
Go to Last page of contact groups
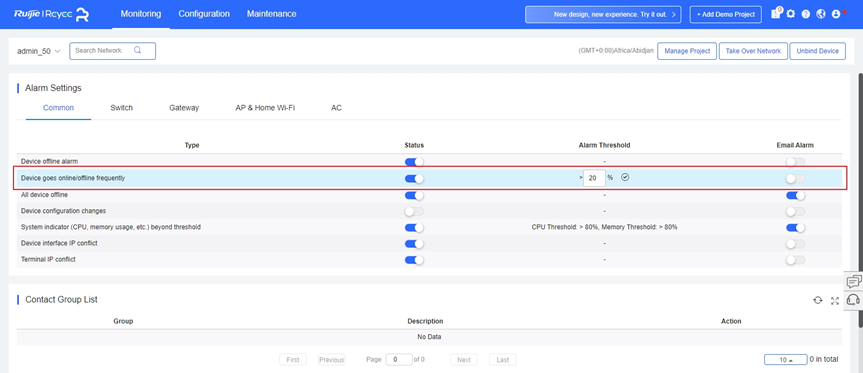point(502,360)
